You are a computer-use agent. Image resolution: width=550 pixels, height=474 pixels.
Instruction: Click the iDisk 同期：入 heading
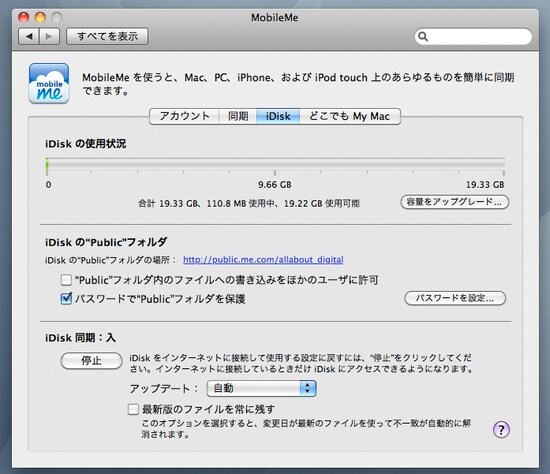80,338
